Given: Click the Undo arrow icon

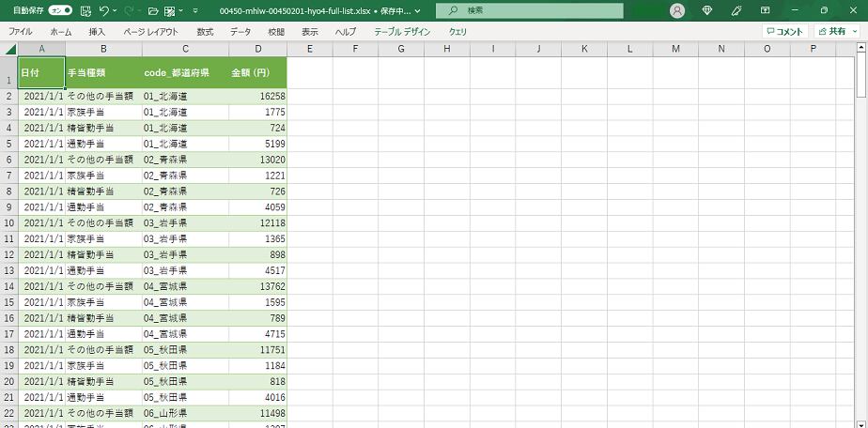Looking at the screenshot, I should tap(103, 10).
